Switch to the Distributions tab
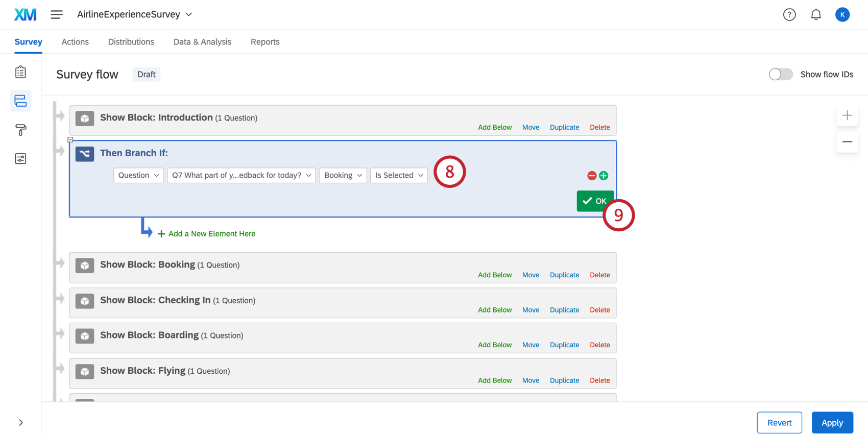The height and width of the screenshot is (434, 868). coord(131,42)
